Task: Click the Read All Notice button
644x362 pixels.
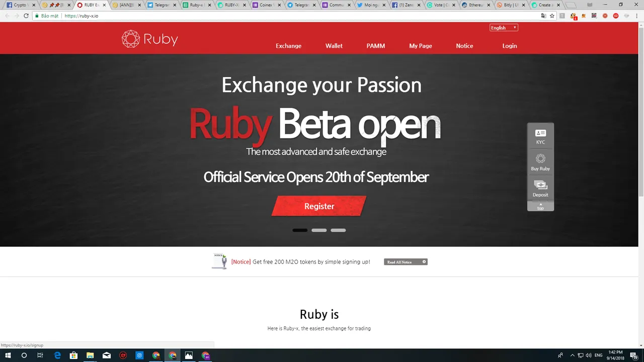Action: [406, 262]
